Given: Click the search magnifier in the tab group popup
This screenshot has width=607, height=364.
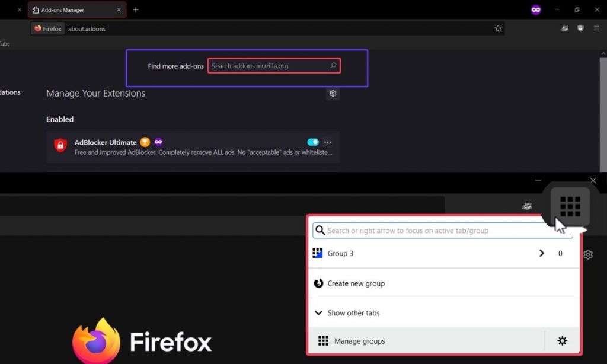Looking at the screenshot, I should pyautogui.click(x=320, y=231).
